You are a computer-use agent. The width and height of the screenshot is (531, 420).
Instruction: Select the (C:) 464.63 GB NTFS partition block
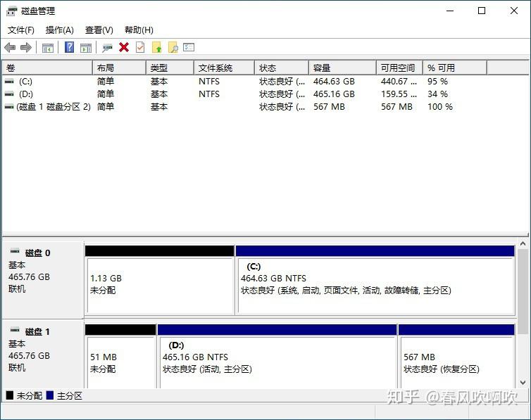pyautogui.click(x=375, y=280)
